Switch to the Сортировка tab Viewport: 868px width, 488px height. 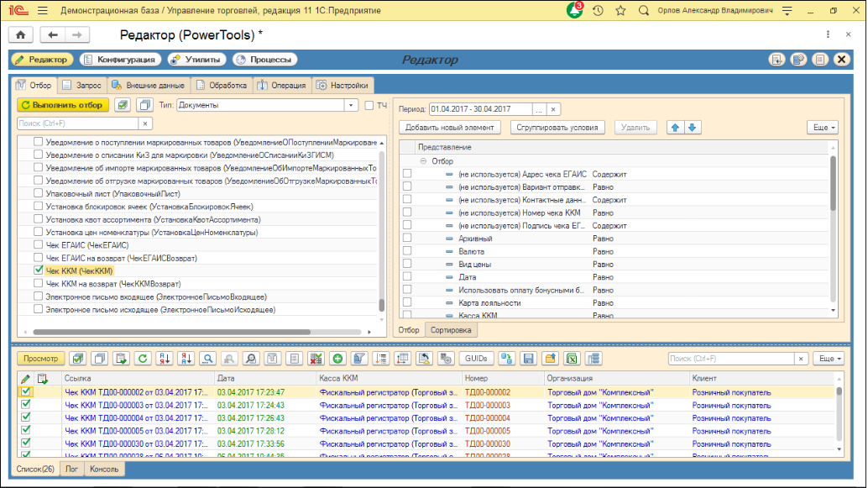[x=452, y=330]
